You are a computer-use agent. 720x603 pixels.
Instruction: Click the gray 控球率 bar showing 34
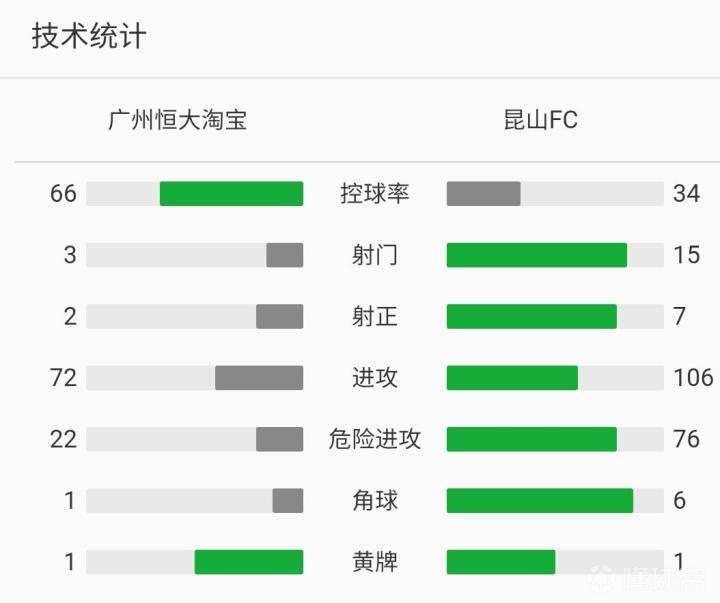pyautogui.click(x=483, y=194)
